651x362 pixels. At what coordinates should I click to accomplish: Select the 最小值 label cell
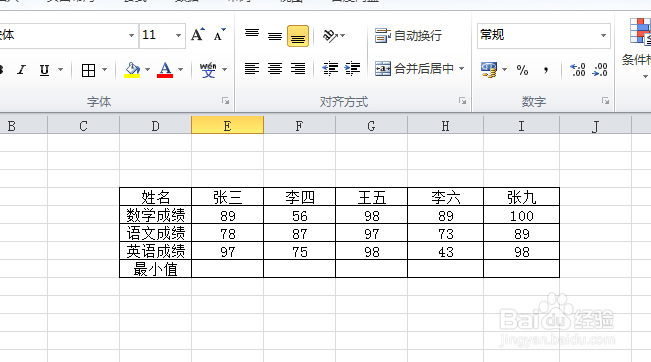(155, 269)
